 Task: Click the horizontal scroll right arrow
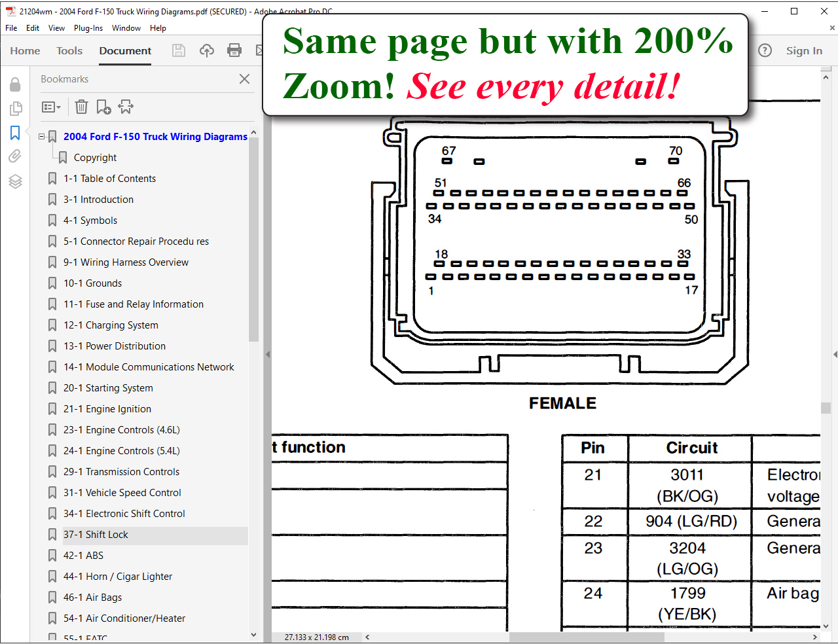[x=815, y=637]
